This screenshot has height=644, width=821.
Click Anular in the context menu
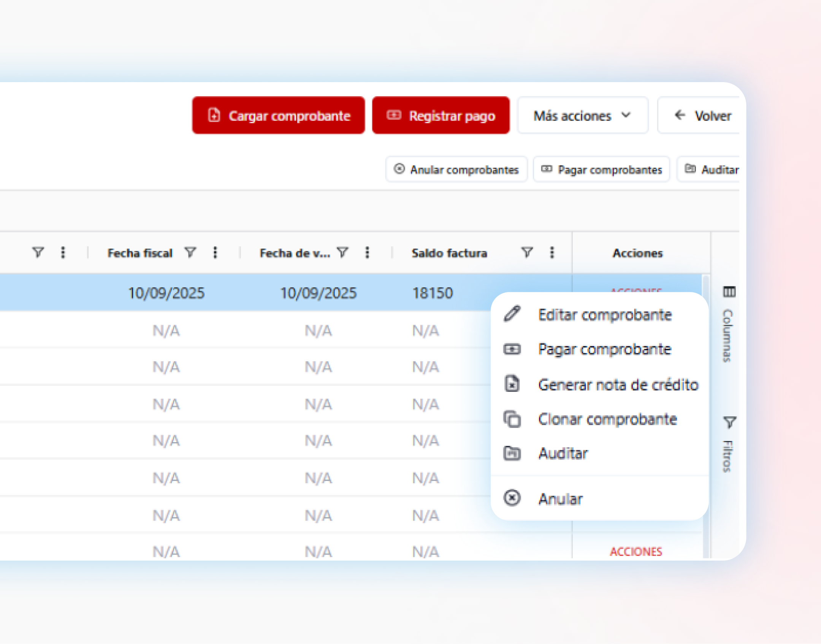(x=560, y=499)
